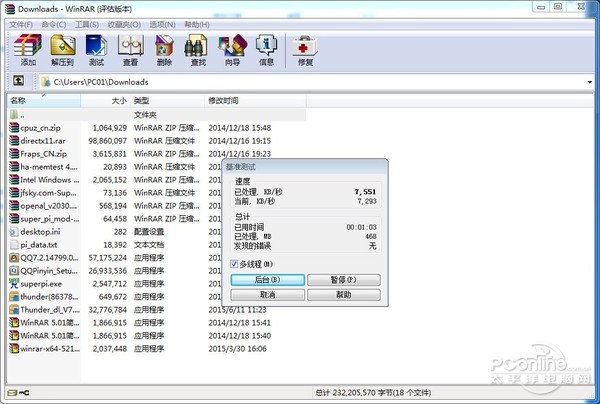Viewport: 600px width, 404px height.
Task: Click the 修复 (Repair) toolbar icon
Action: [305, 45]
